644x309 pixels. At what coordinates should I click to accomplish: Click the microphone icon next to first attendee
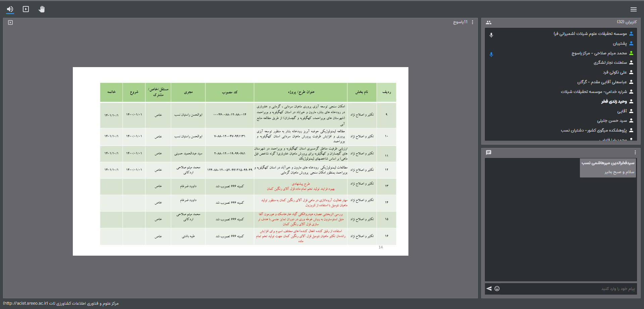pos(491,35)
